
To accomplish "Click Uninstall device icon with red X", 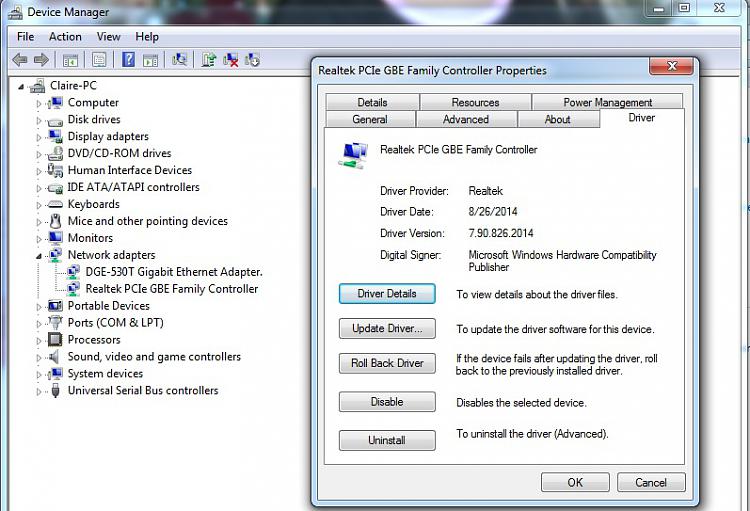I will (231, 60).
